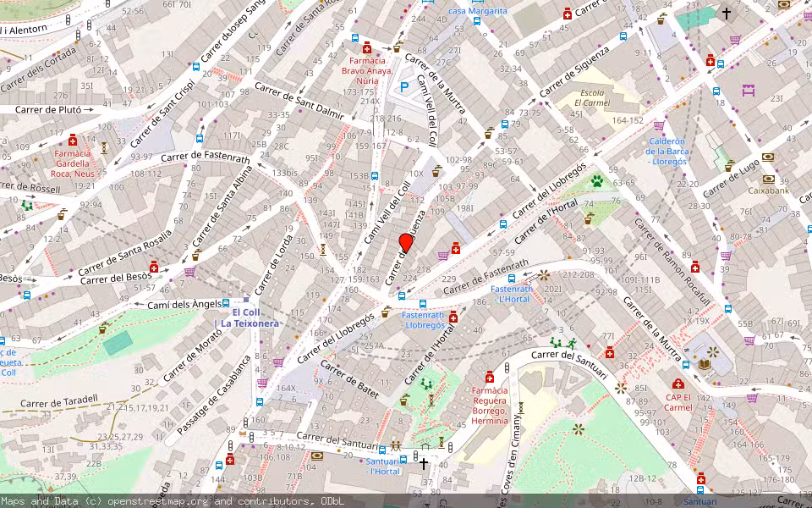This screenshot has height=508, width=812.
Task: Select the Farmàcia Bravo Anaya pharmacy icon
Action: click(x=366, y=48)
